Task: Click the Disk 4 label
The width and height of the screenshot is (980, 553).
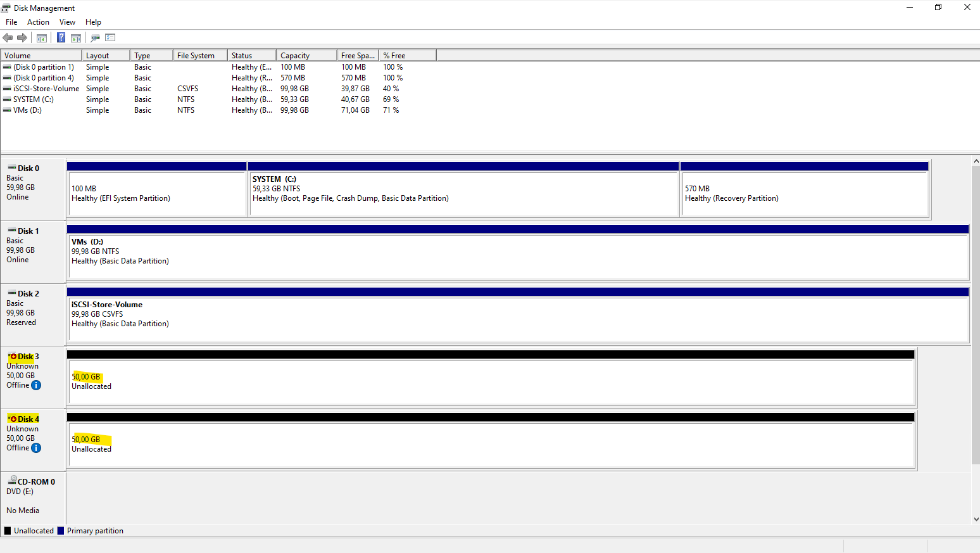Action: point(28,419)
